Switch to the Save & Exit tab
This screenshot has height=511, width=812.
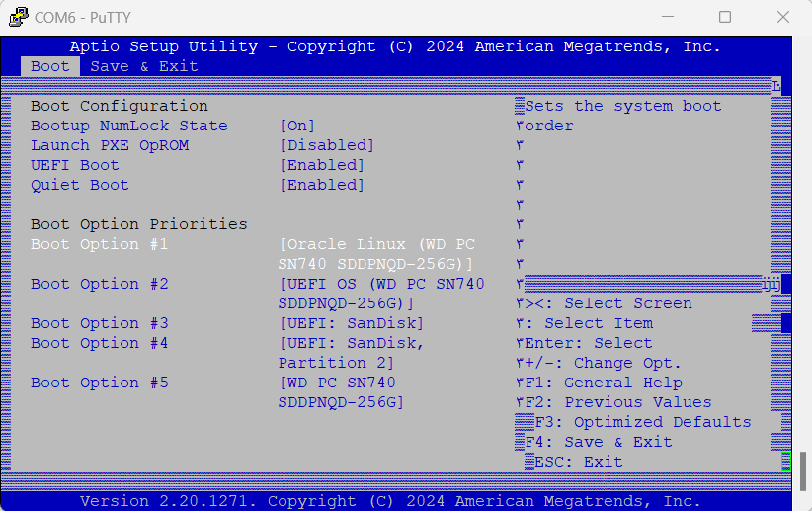pyautogui.click(x=143, y=66)
